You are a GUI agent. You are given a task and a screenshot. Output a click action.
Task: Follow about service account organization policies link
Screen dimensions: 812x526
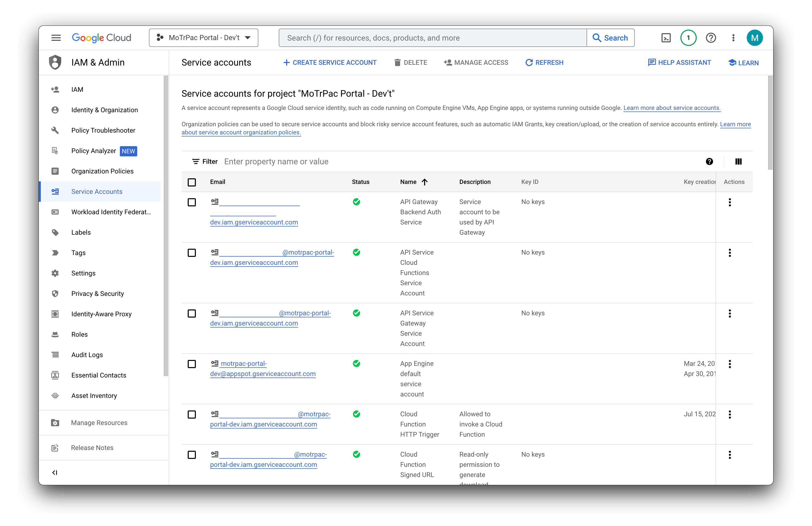tap(241, 132)
